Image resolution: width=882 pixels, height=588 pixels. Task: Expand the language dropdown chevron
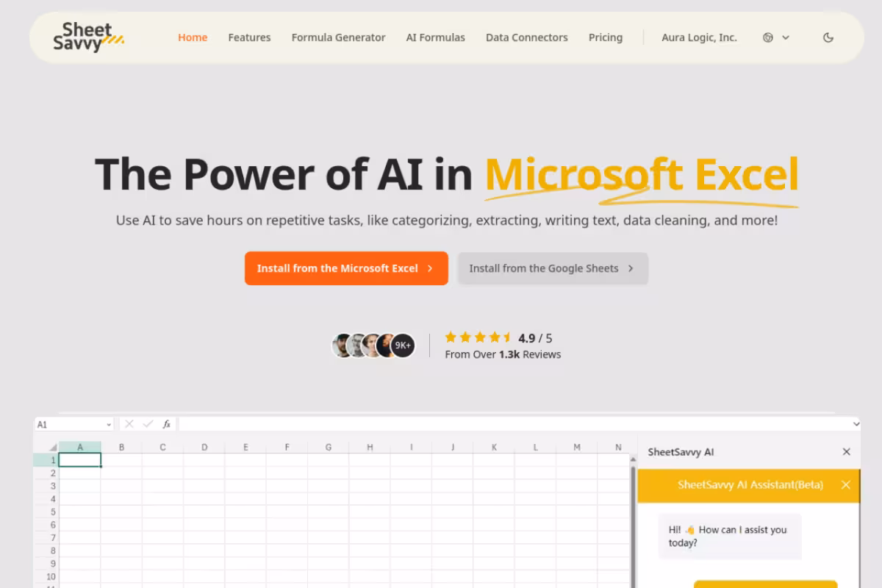[x=786, y=37]
